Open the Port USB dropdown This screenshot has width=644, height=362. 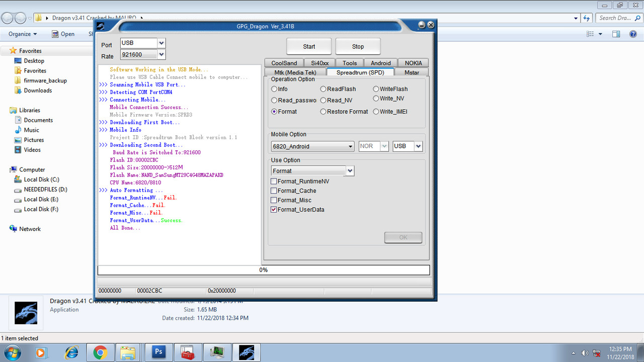click(x=161, y=43)
